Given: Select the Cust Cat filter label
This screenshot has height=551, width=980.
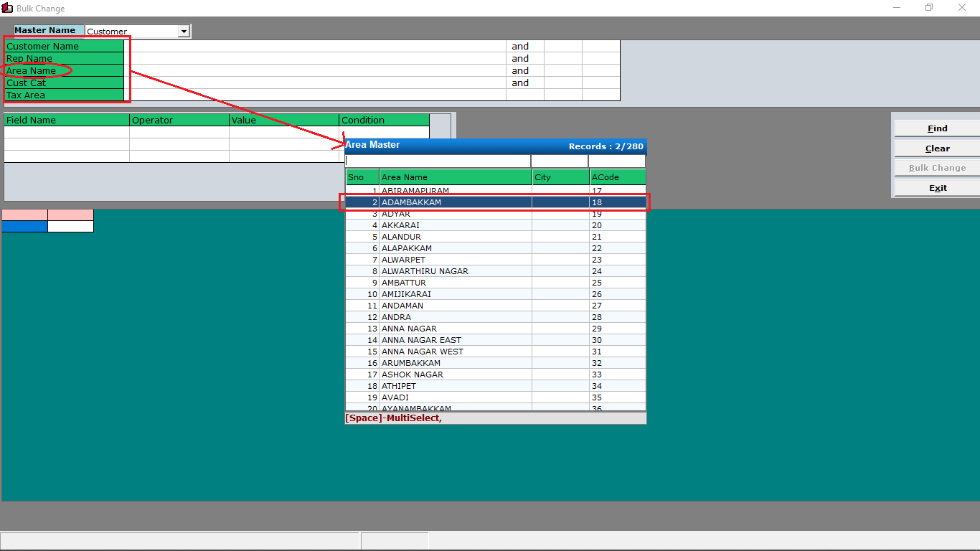Looking at the screenshot, I should point(64,83).
